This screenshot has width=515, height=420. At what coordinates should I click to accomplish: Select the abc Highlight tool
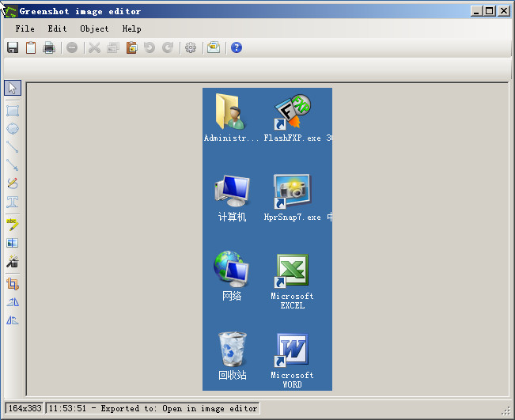coord(13,225)
